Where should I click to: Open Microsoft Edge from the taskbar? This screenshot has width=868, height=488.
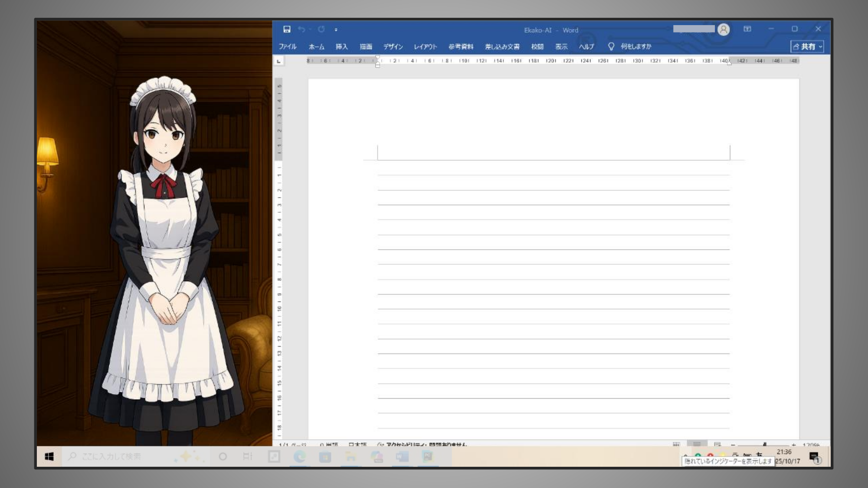299,456
